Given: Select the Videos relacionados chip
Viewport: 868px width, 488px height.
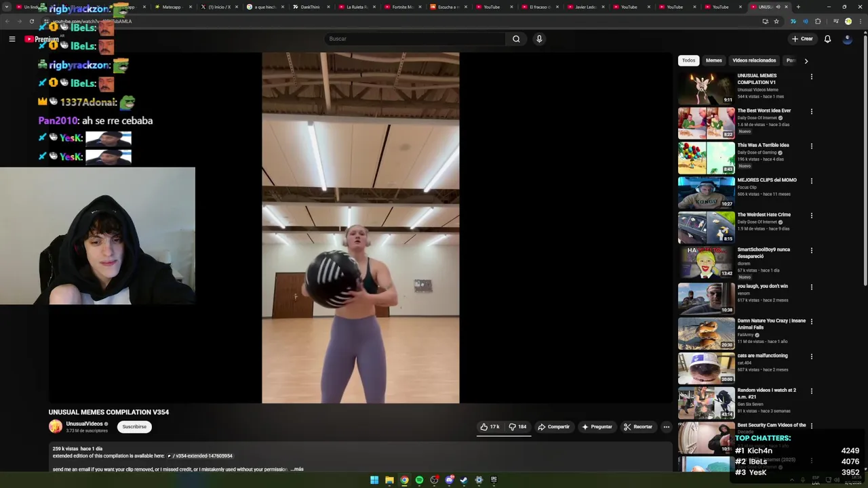Looking at the screenshot, I should coord(754,60).
